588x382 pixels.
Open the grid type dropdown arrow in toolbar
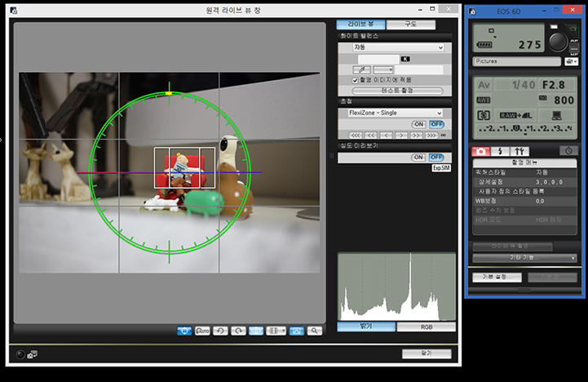coord(284,331)
